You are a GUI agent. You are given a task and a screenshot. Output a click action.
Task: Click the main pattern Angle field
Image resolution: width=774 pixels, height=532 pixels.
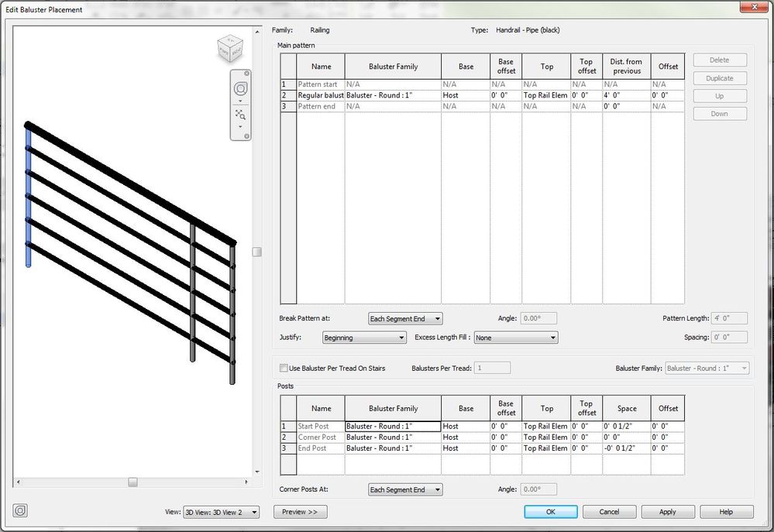(538, 318)
